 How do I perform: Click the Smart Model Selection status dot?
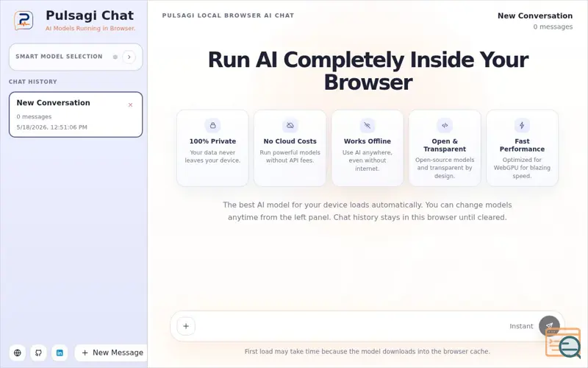[x=115, y=57]
